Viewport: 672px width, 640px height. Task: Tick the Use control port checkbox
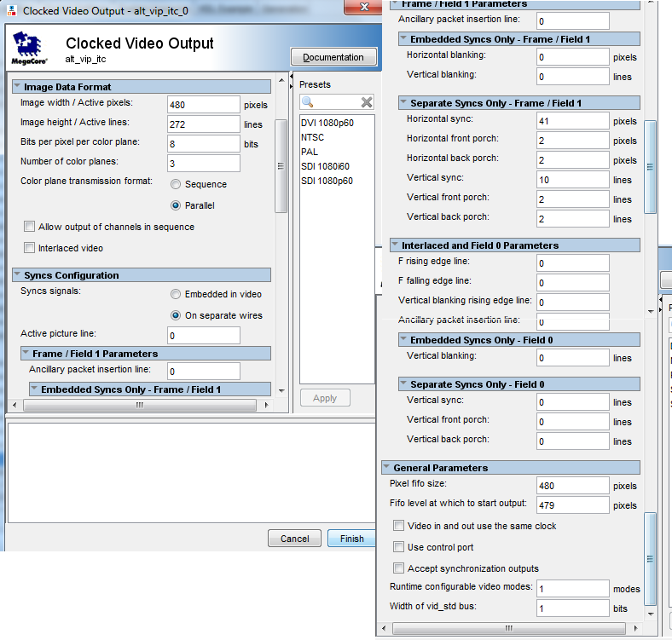point(399,547)
